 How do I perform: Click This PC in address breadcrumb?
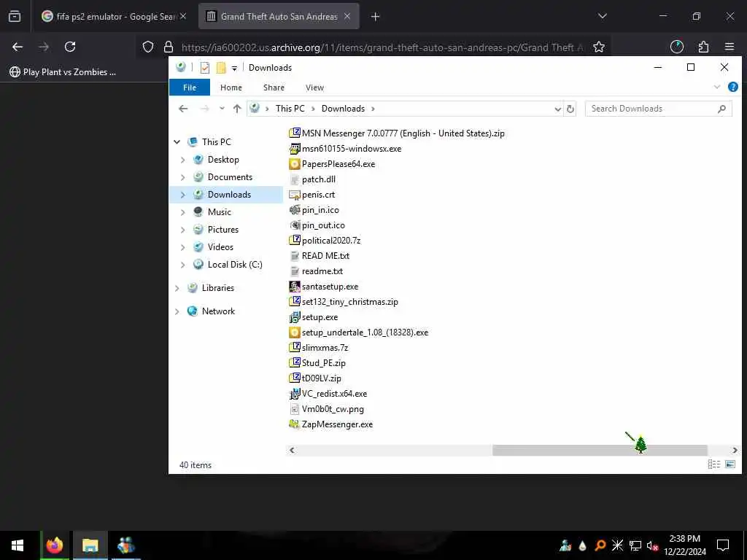pos(290,109)
